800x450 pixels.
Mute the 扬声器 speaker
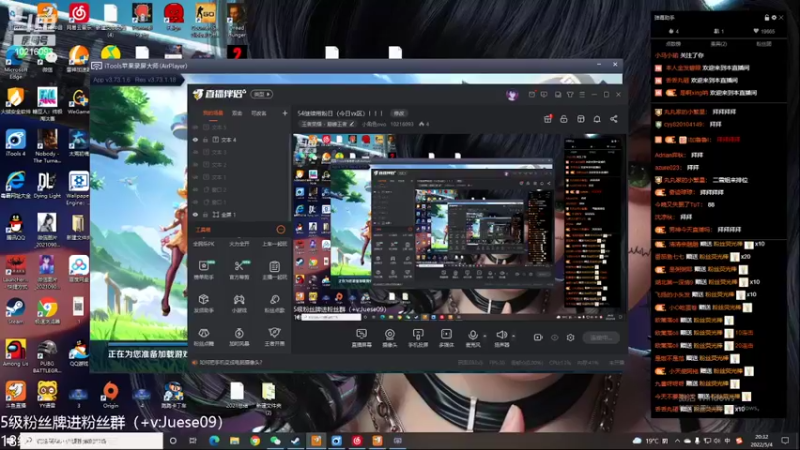502,337
